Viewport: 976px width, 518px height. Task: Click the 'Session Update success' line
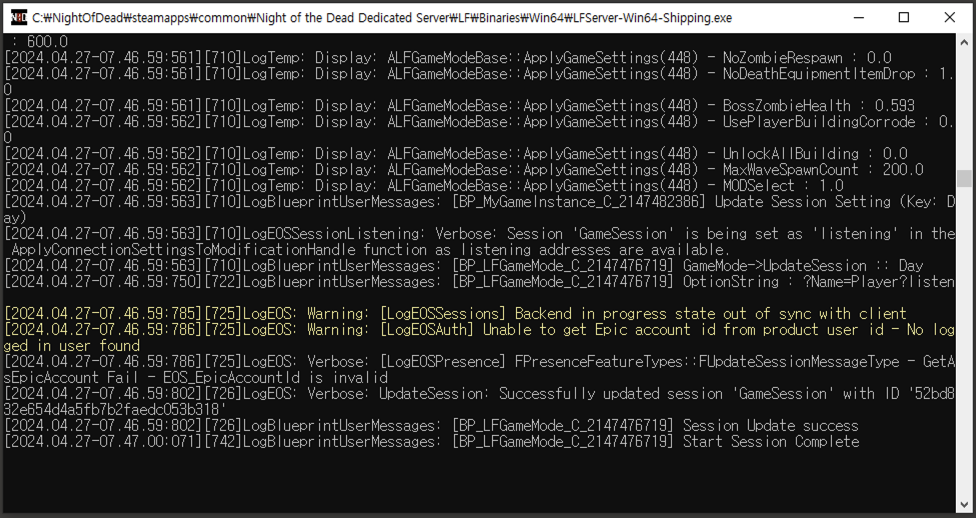pyautogui.click(x=431, y=426)
